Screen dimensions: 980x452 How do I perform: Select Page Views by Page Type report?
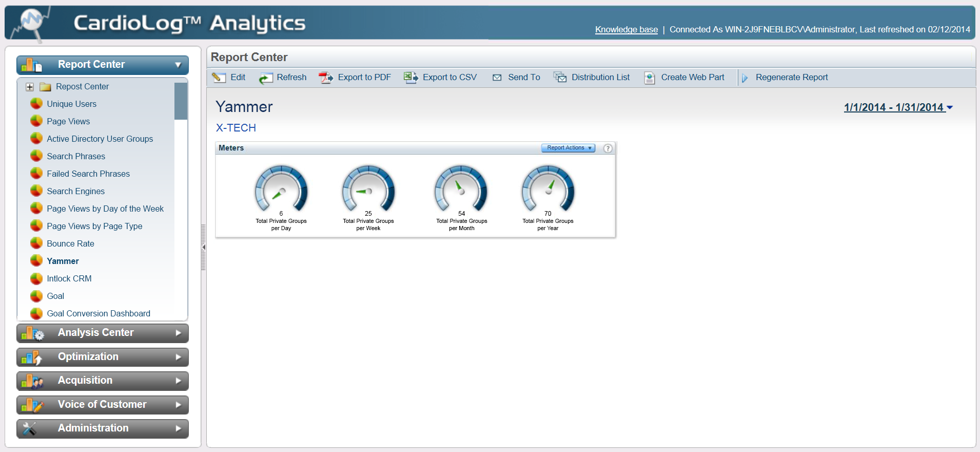coord(94,226)
